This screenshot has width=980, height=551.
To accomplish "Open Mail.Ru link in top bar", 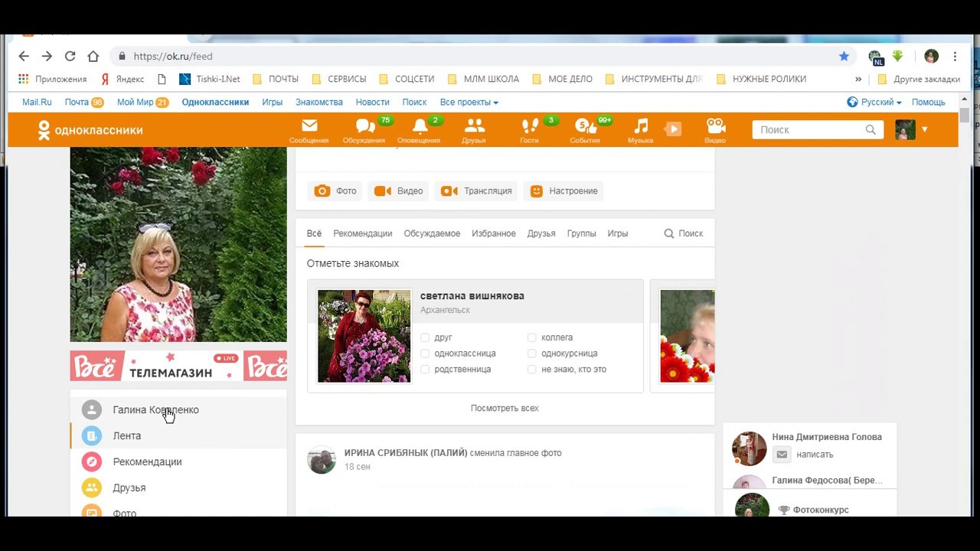I will 37,102.
